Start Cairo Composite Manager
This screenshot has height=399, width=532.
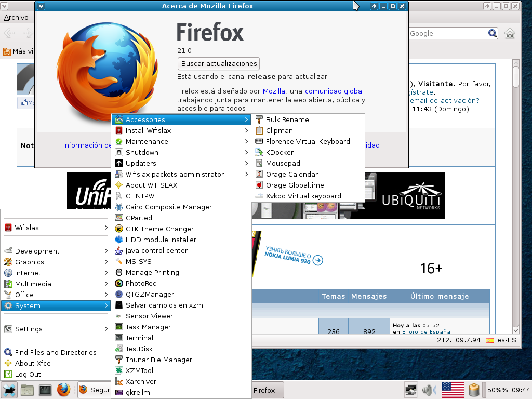coord(181,207)
